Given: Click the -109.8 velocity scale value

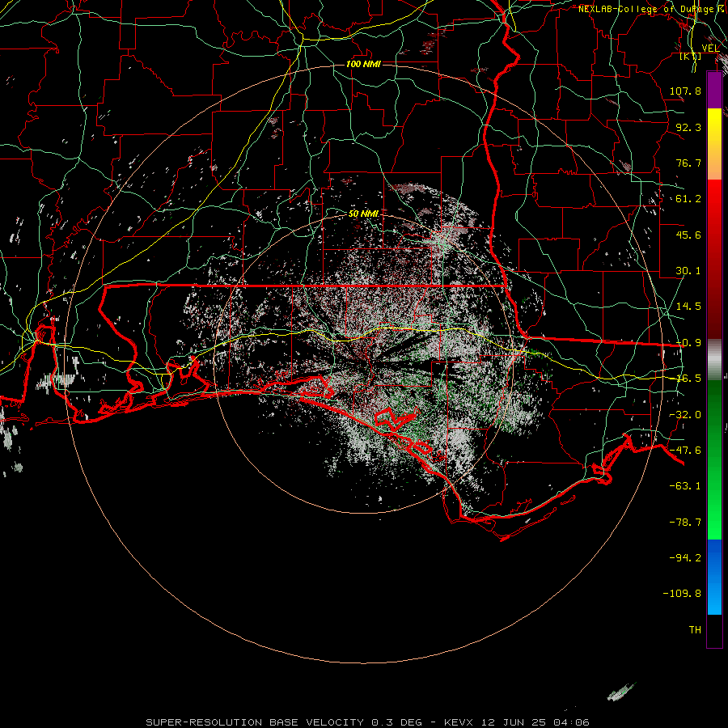Looking at the screenshot, I should [x=682, y=594].
